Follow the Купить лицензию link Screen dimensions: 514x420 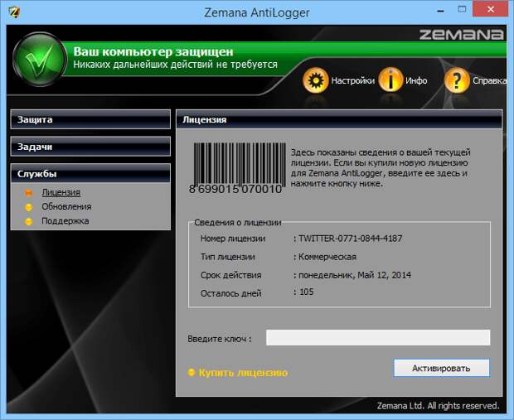tap(243, 373)
